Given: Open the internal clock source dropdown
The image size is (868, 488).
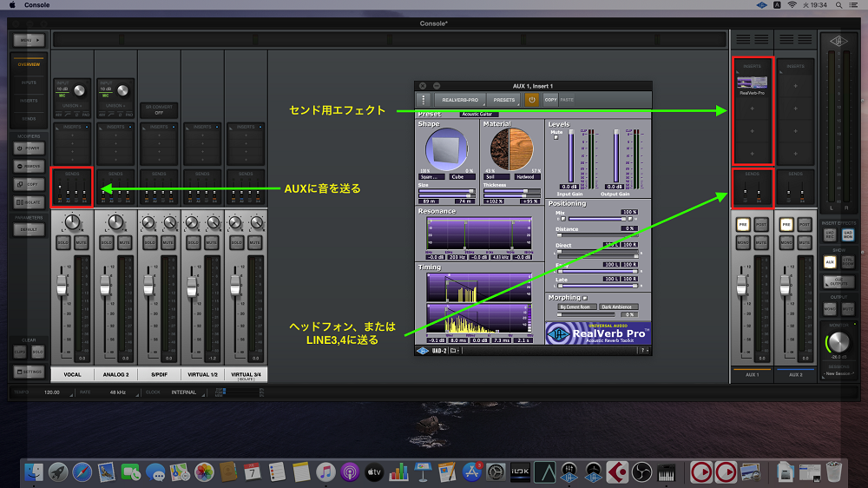Looking at the screenshot, I should [186, 392].
